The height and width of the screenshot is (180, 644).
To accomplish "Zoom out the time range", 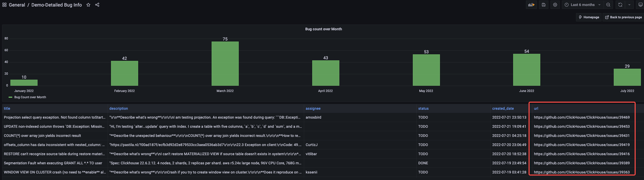I will 608,5.
